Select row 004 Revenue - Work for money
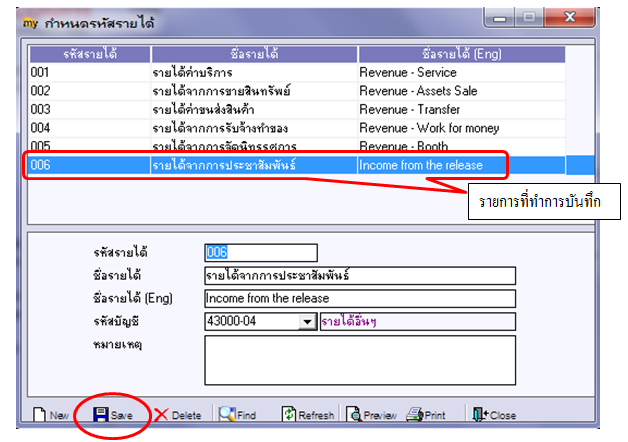The width and height of the screenshot is (628, 442). point(297,128)
